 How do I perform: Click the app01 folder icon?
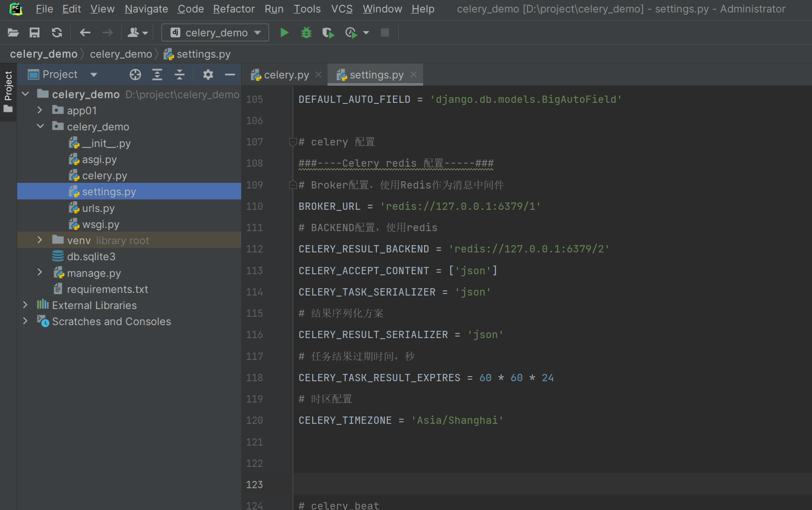(x=58, y=110)
